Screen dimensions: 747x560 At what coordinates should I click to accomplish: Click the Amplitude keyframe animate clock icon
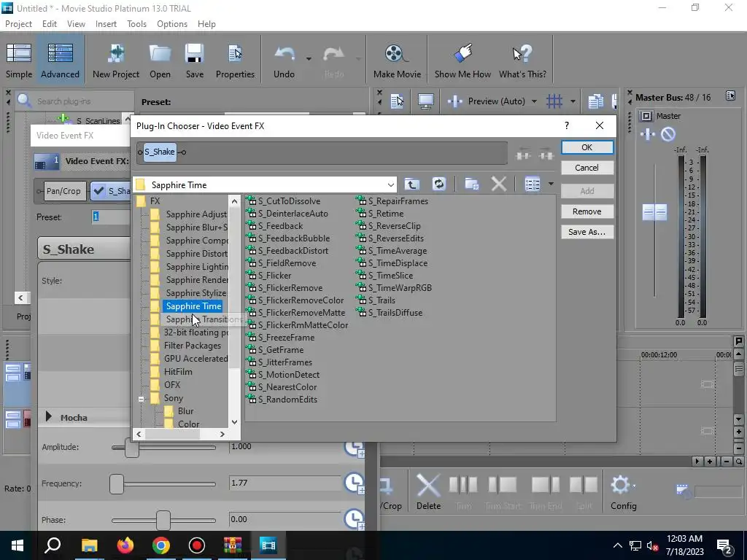point(354,448)
